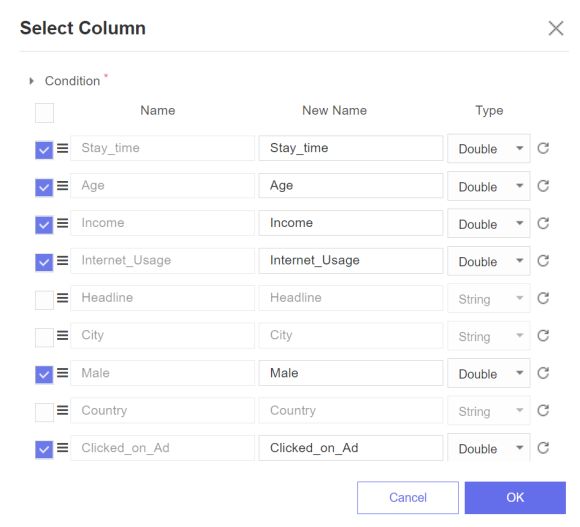Toggle the select-all checkbox in the header
Viewport: 580px width, 527px height.
point(44,113)
